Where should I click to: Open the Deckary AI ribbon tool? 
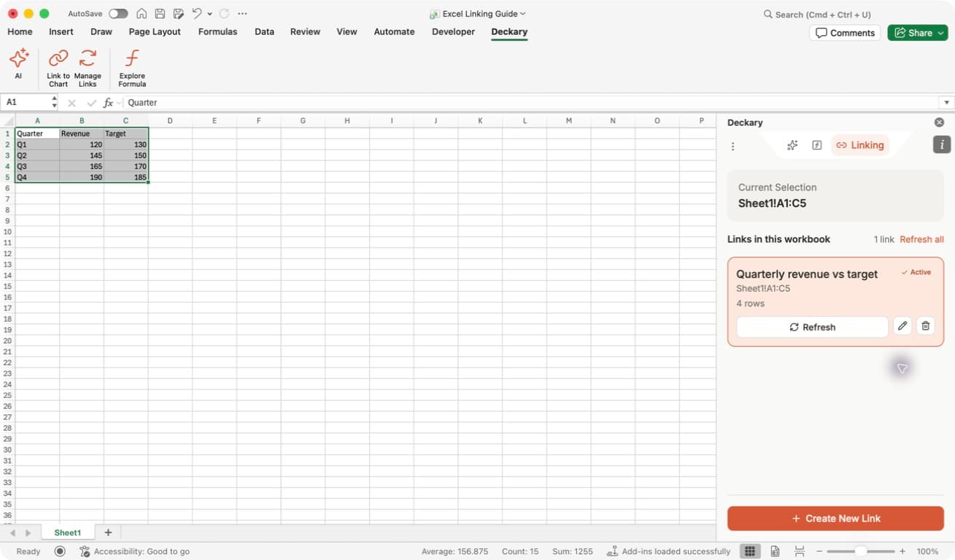click(x=18, y=64)
